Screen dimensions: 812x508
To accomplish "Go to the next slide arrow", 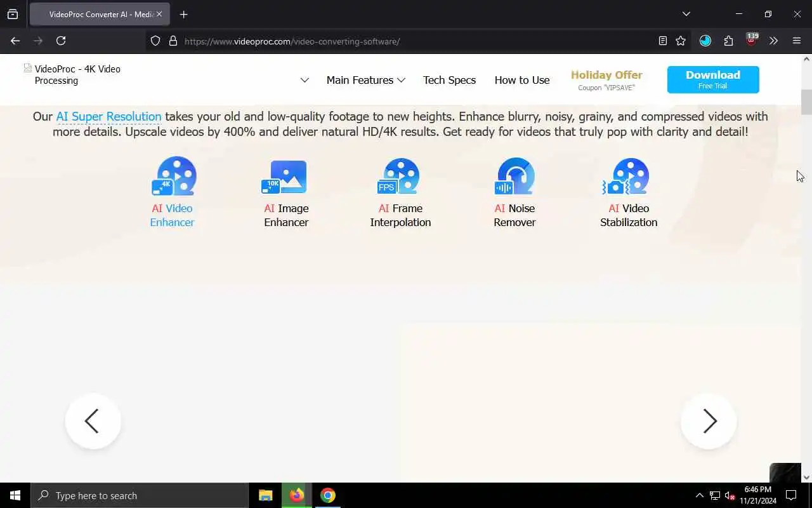I will 709,421.
